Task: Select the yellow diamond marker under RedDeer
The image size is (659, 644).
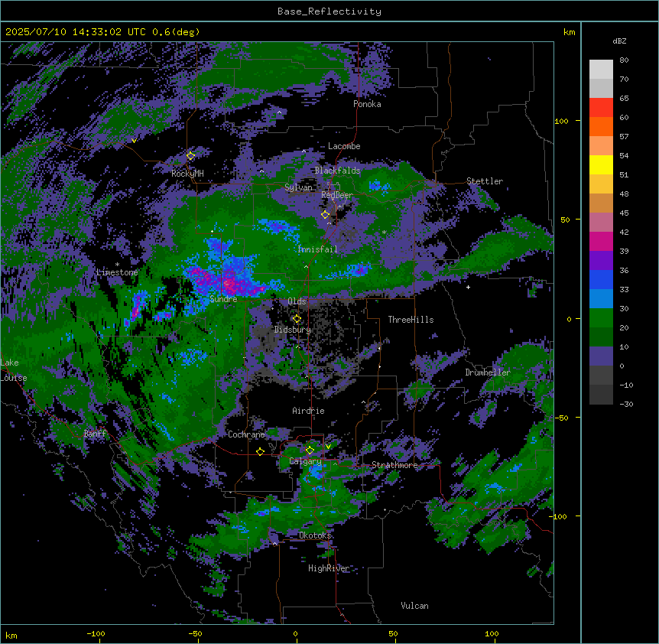Action: tap(325, 214)
